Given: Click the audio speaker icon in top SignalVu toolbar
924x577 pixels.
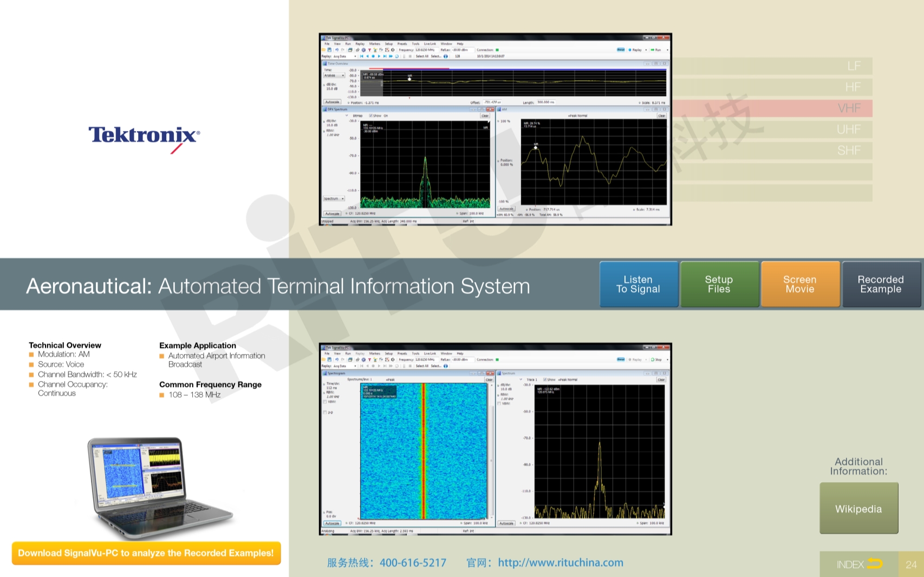Looking at the screenshot, I should [393, 50].
